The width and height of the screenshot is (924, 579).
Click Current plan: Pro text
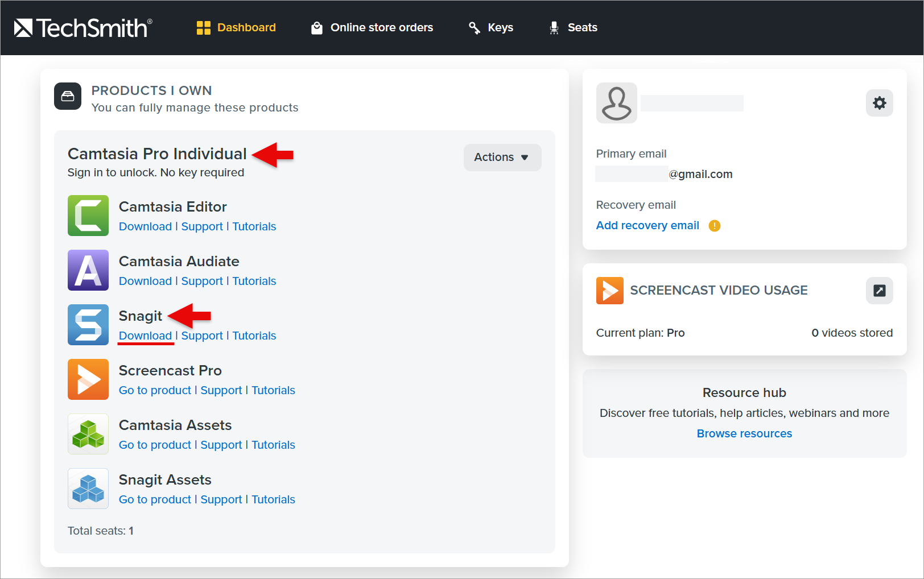click(x=641, y=333)
